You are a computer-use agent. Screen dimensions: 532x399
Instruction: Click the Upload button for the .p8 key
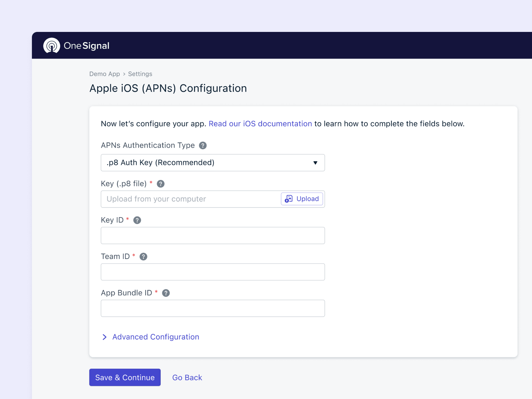point(302,199)
